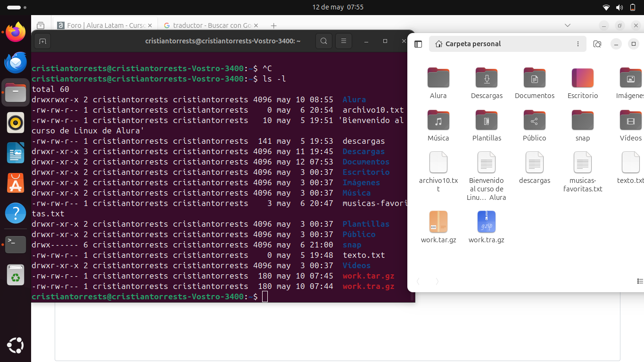Viewport: 644px width, 362px height.
Task: Change the Files view mode button
Action: coord(640,281)
